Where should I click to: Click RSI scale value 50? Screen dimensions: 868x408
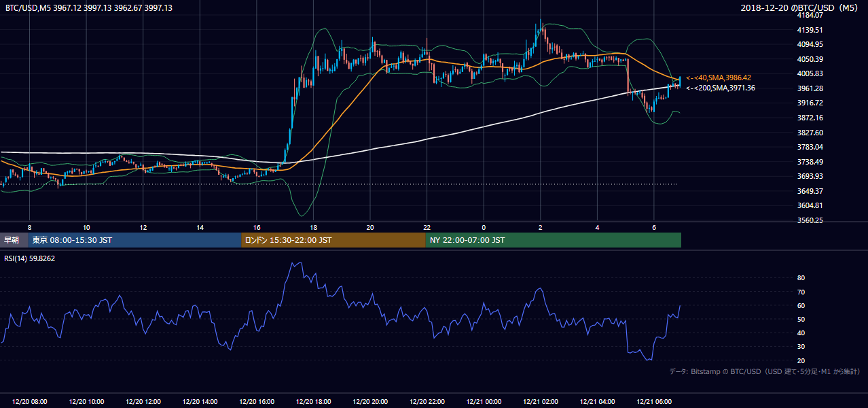tap(801, 319)
